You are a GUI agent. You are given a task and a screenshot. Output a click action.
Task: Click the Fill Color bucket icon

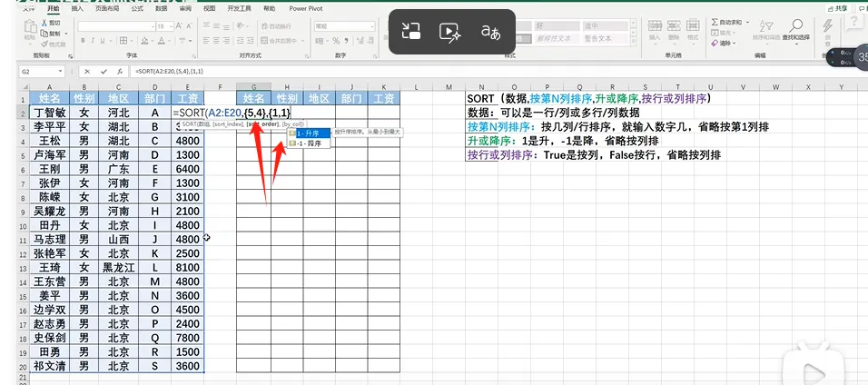[x=144, y=41]
